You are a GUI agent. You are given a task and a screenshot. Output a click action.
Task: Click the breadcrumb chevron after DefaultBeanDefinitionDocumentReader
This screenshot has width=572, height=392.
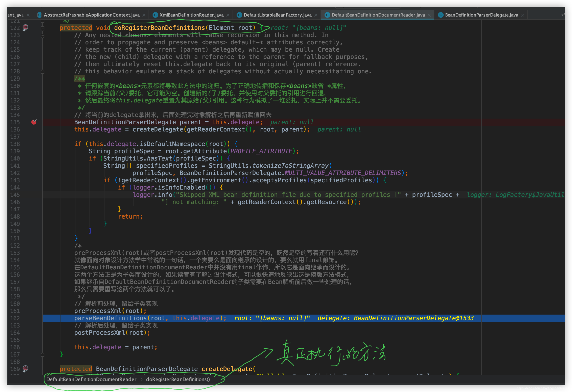[x=142, y=379]
